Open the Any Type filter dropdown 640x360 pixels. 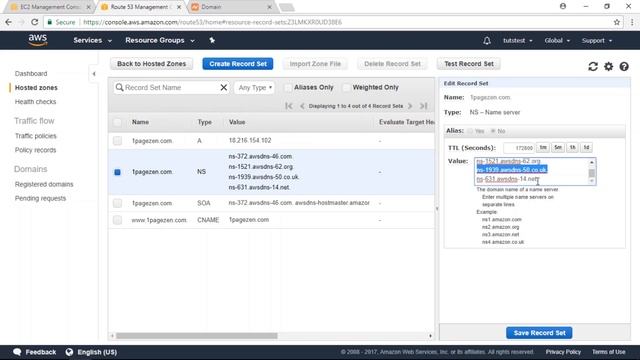[x=254, y=87]
